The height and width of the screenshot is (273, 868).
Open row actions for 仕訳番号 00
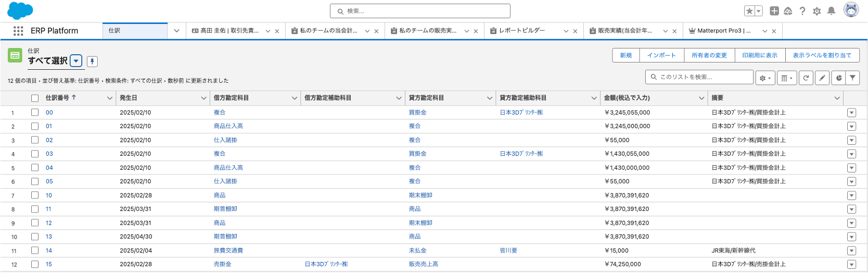tap(851, 113)
